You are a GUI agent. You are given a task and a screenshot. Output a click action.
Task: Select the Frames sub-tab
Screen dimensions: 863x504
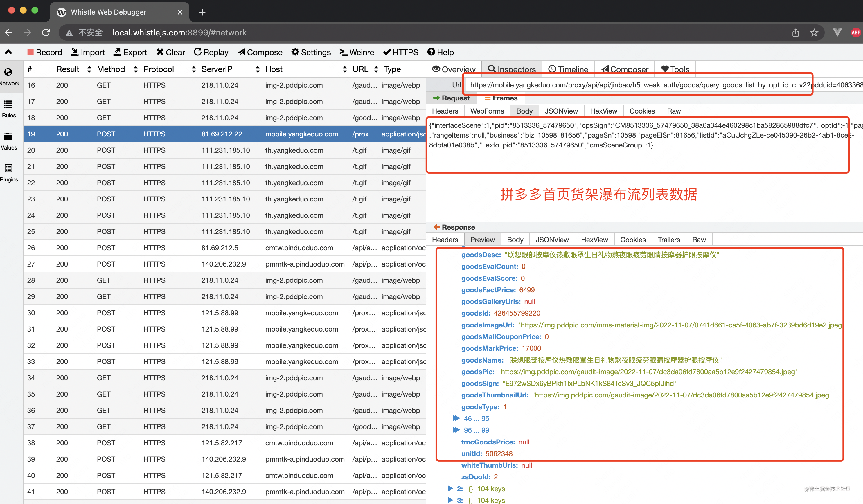coord(501,98)
